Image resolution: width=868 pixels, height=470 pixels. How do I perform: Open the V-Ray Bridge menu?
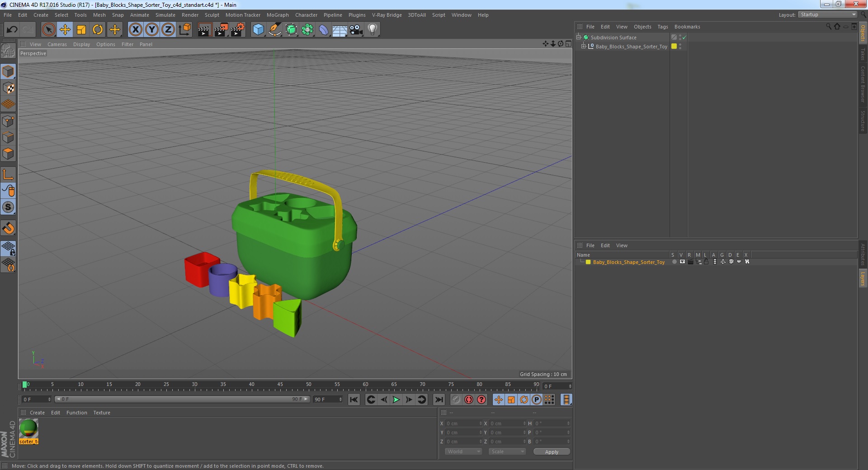click(387, 15)
